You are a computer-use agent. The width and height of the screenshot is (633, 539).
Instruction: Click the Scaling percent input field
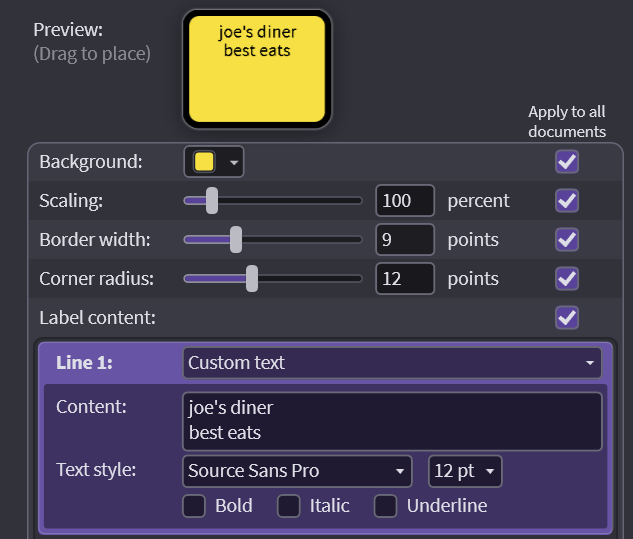[405, 201]
